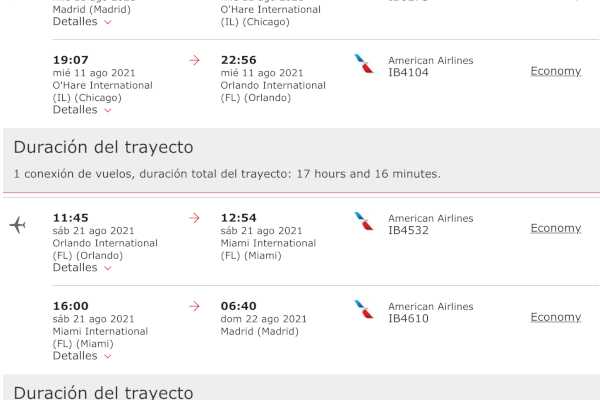This screenshot has height=400, width=600.
Task: Open Economy fare link for flight IB4532
Action: pyautogui.click(x=556, y=229)
